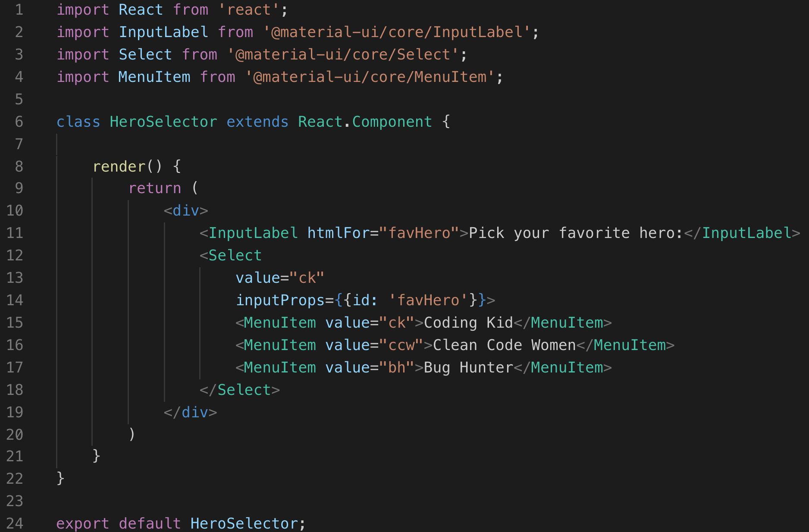Click the MenuItem import identifier on line 4
The width and height of the screenshot is (809, 532).
(x=154, y=77)
